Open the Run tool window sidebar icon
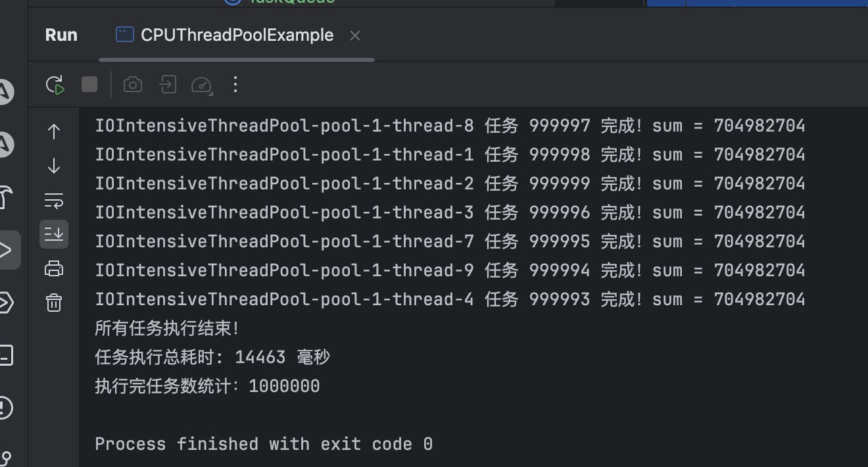Image resolution: width=868 pixels, height=467 pixels. click(x=6, y=250)
